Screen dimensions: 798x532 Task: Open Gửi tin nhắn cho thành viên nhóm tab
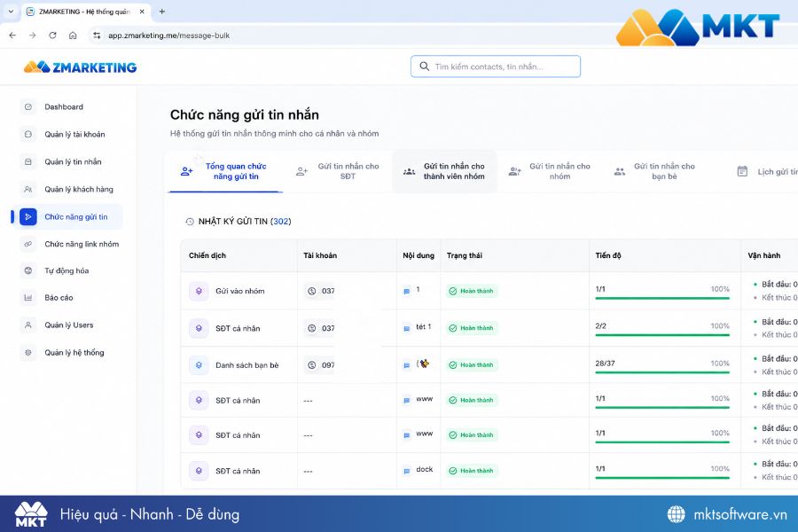(x=444, y=171)
